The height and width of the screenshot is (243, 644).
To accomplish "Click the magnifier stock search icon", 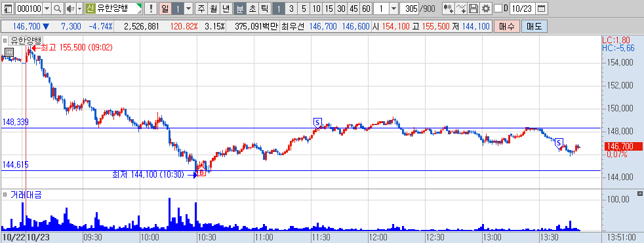I will coord(58,9).
